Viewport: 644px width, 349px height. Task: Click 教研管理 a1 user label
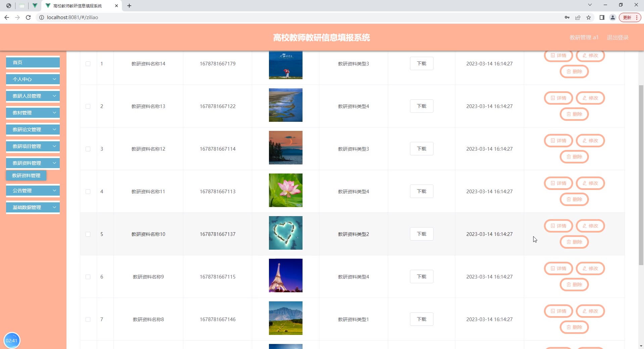click(584, 38)
